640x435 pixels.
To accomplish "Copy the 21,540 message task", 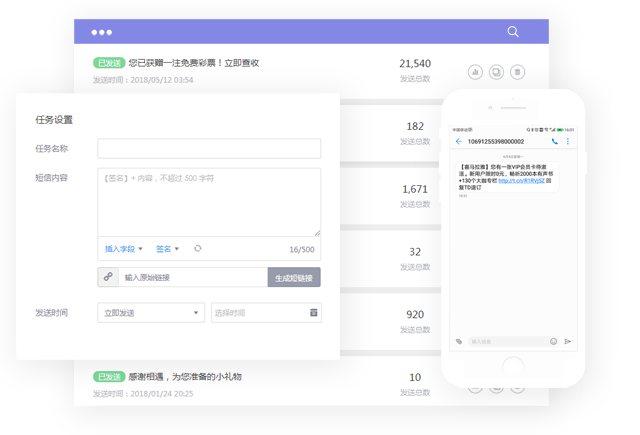I will click(496, 72).
